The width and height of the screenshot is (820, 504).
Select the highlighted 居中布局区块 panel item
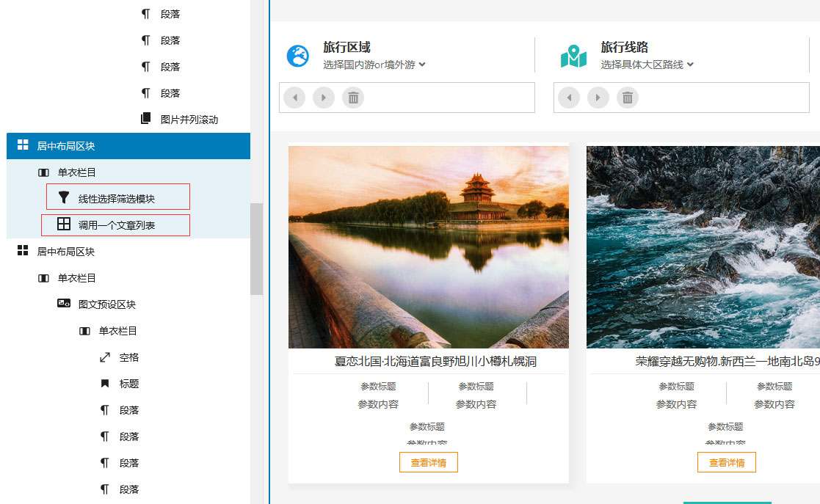(73, 146)
